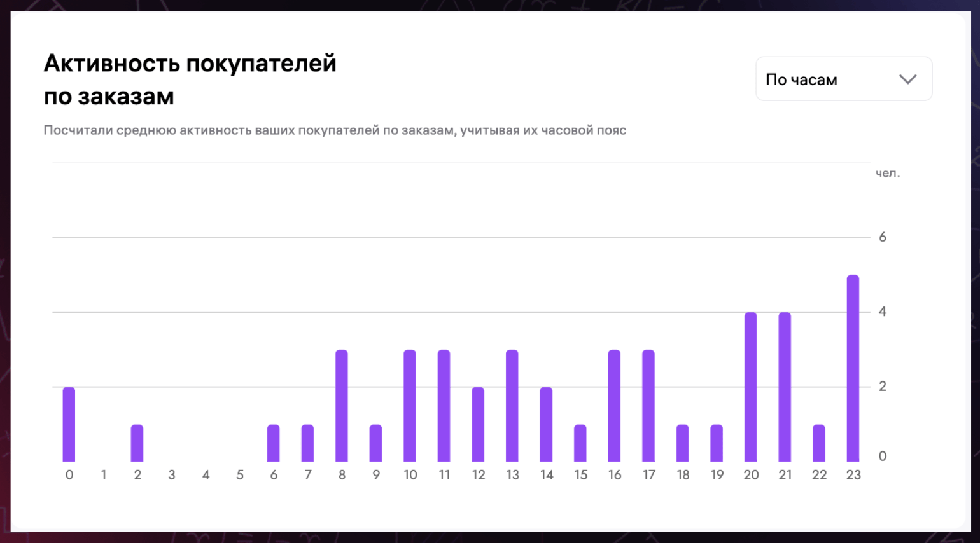Click the 'Посчитали среднюю активность' description text
Image resolution: width=980 pixels, height=543 pixels.
(335, 130)
